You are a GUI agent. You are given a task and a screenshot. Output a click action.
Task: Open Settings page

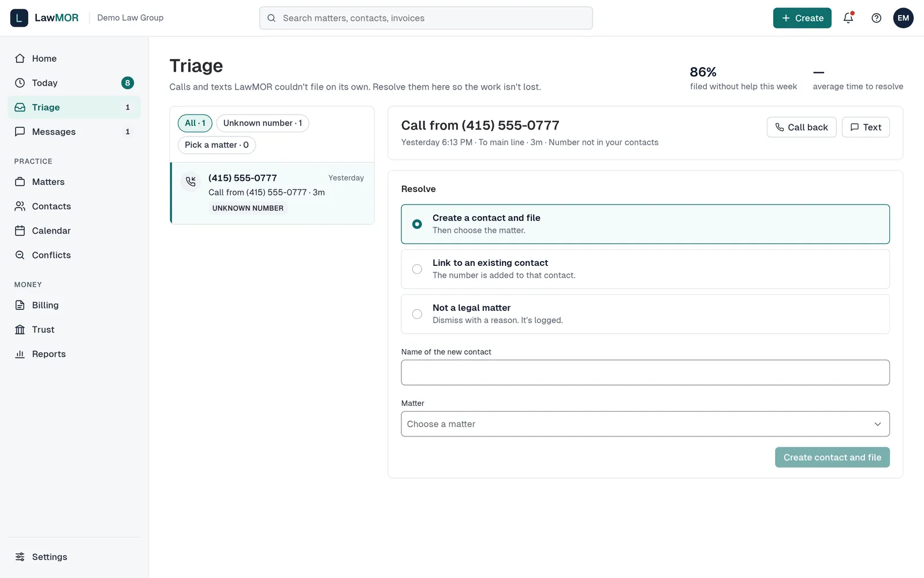pyautogui.click(x=74, y=557)
